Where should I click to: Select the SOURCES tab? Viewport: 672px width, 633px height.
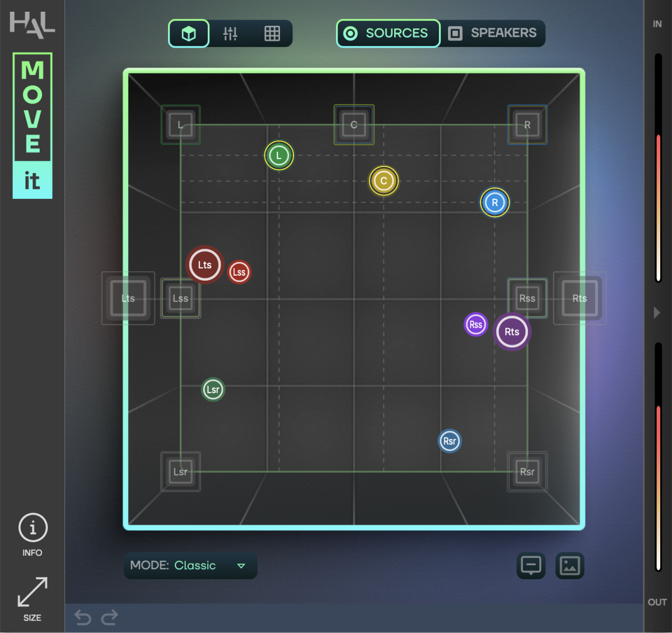point(388,34)
